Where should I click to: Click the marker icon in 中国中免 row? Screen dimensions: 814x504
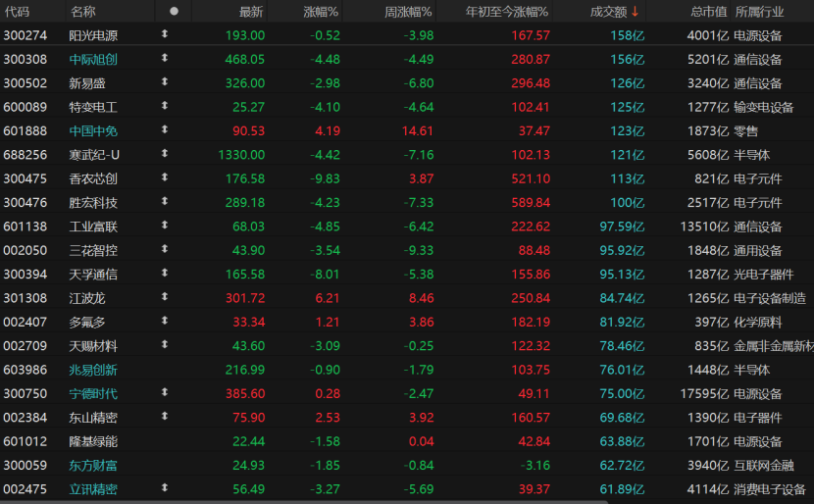[165, 129]
